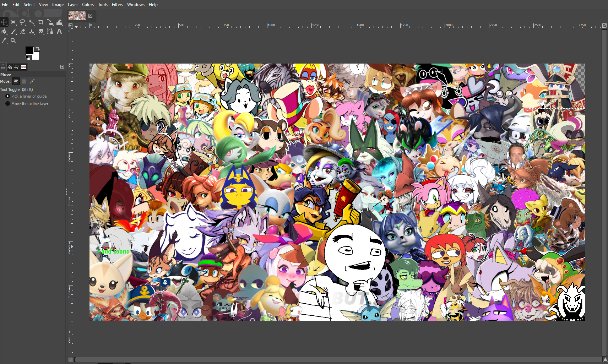Set Move mode to path
Image resolution: width=608 pixels, height=364 pixels.
[x=32, y=81]
